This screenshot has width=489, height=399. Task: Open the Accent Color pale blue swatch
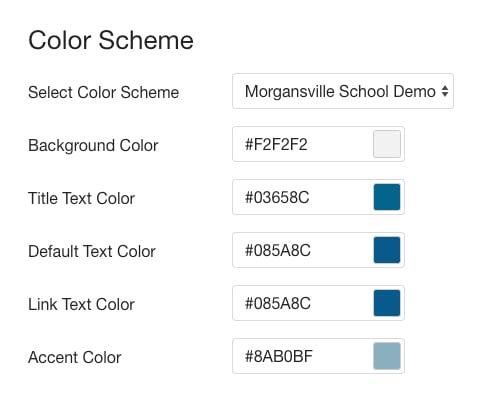(387, 356)
